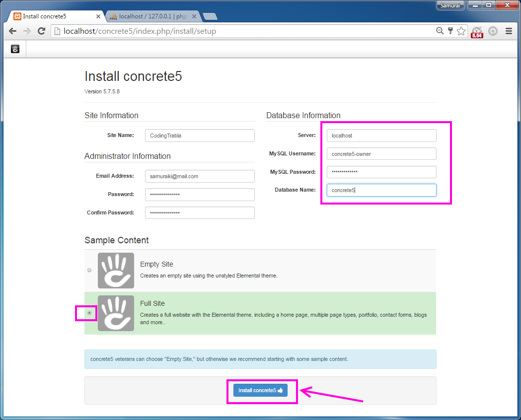
Task: Select the Full Site radio button
Action: (89, 313)
